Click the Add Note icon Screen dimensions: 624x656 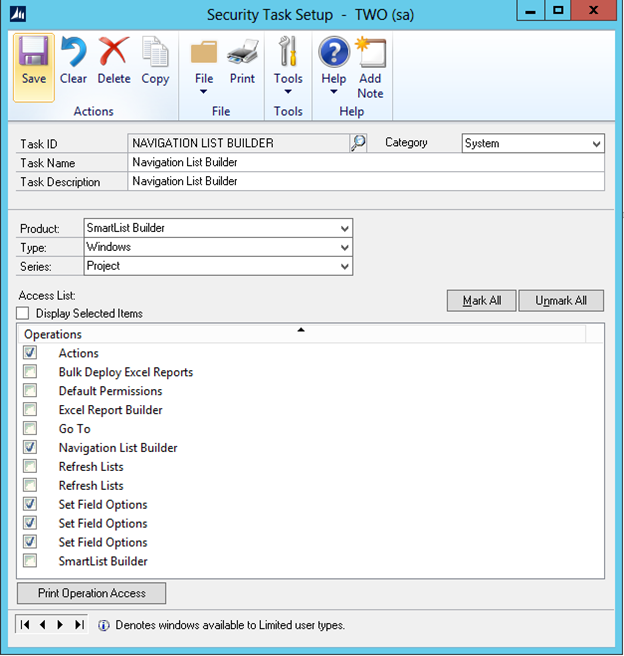(x=371, y=52)
